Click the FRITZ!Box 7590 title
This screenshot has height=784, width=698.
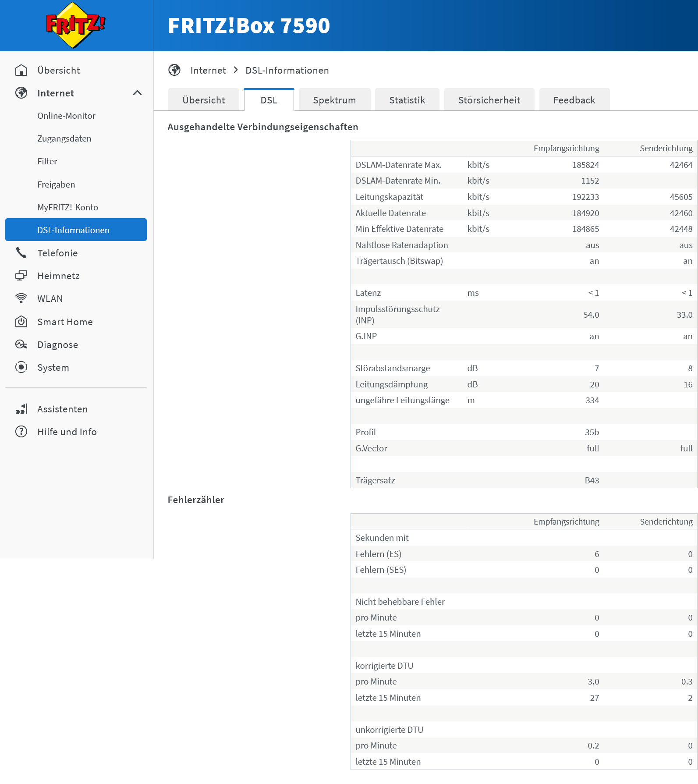click(x=249, y=25)
